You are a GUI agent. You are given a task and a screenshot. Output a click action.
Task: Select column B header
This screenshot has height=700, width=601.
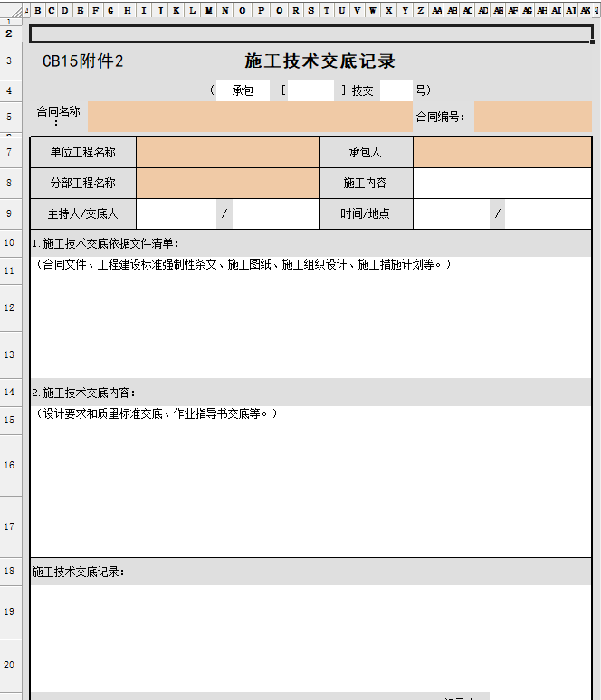tap(38, 11)
